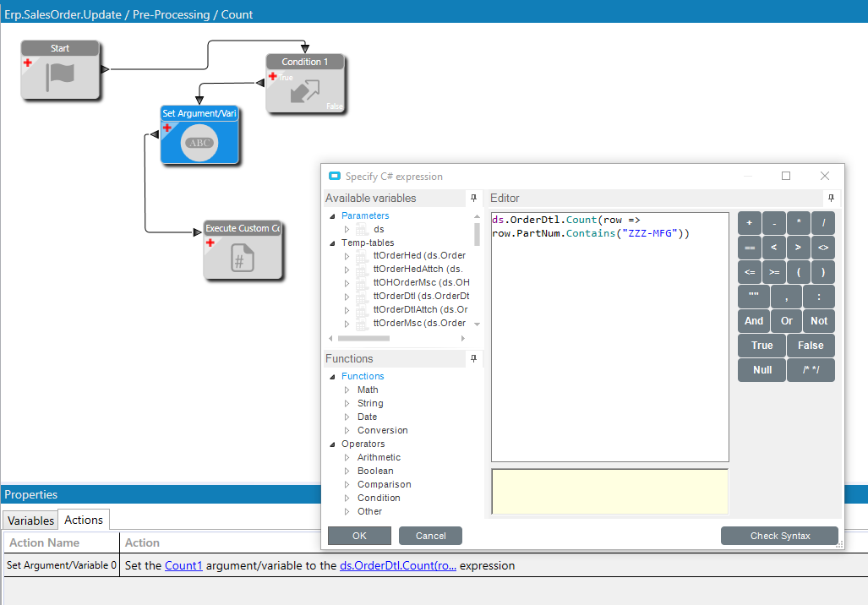Viewport: 868px width, 605px height.
Task: Insert the divide operator
Action: tap(823, 223)
